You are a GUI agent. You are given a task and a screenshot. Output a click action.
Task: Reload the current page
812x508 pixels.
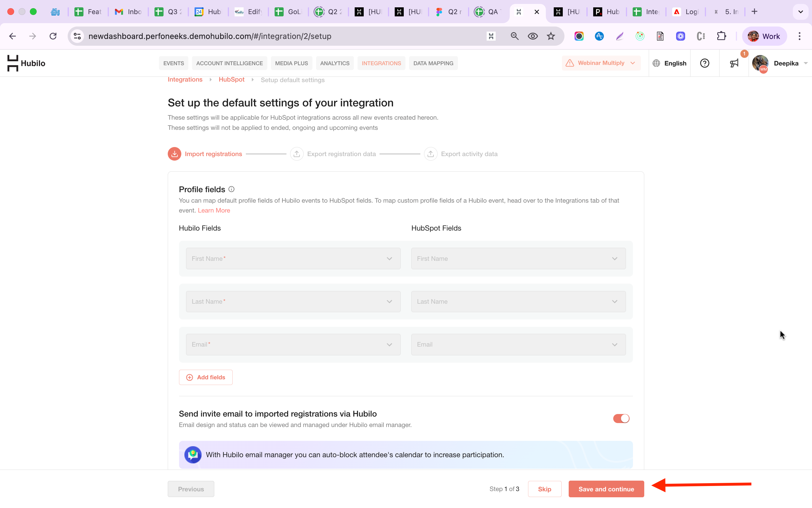pyautogui.click(x=53, y=36)
